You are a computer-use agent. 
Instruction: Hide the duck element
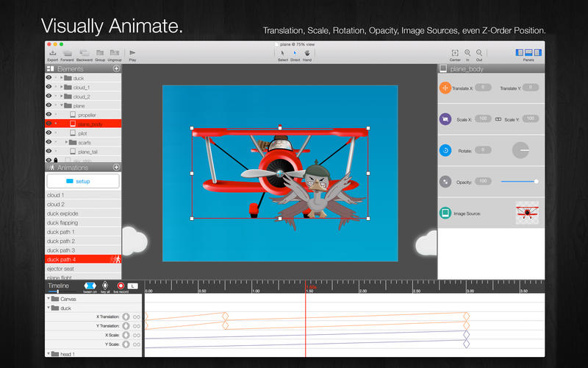[49, 78]
